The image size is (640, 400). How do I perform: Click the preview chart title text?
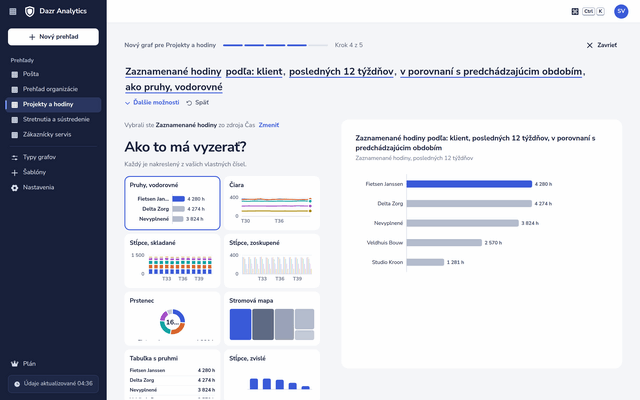click(x=475, y=143)
